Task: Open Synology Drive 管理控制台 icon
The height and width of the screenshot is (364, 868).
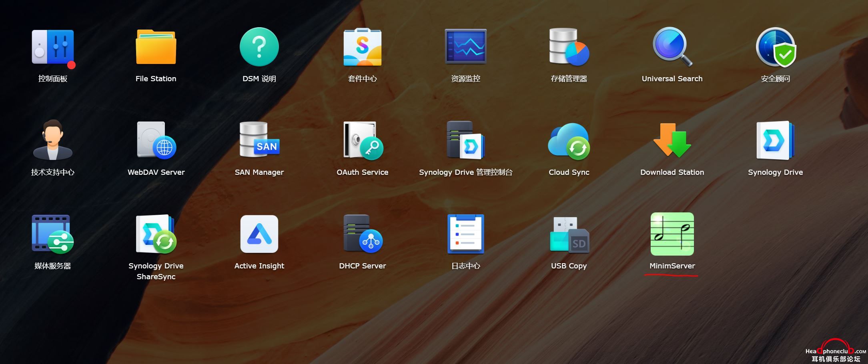Action: pyautogui.click(x=466, y=140)
